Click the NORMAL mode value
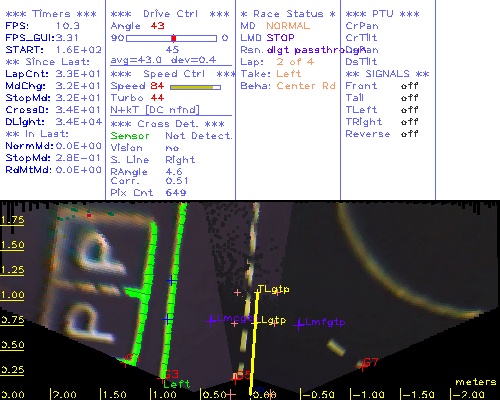The width and height of the screenshot is (500, 400). tap(288, 26)
